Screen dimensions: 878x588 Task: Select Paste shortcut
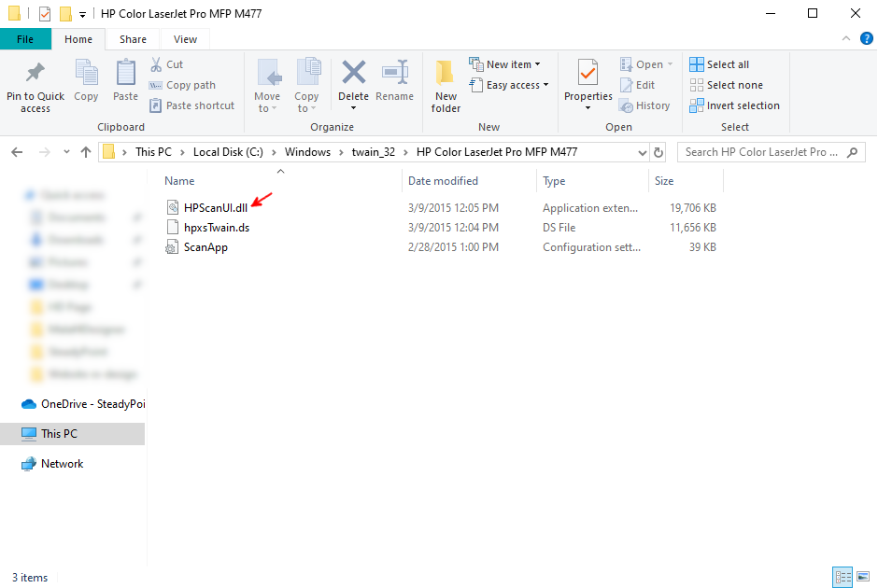click(x=192, y=105)
